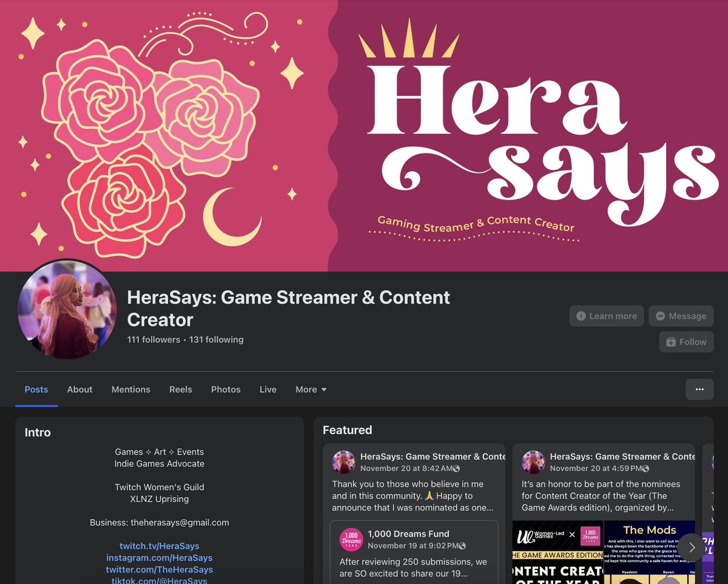Open the HeraSays cover photo
Screen dimensions: 728x584
(x=364, y=136)
